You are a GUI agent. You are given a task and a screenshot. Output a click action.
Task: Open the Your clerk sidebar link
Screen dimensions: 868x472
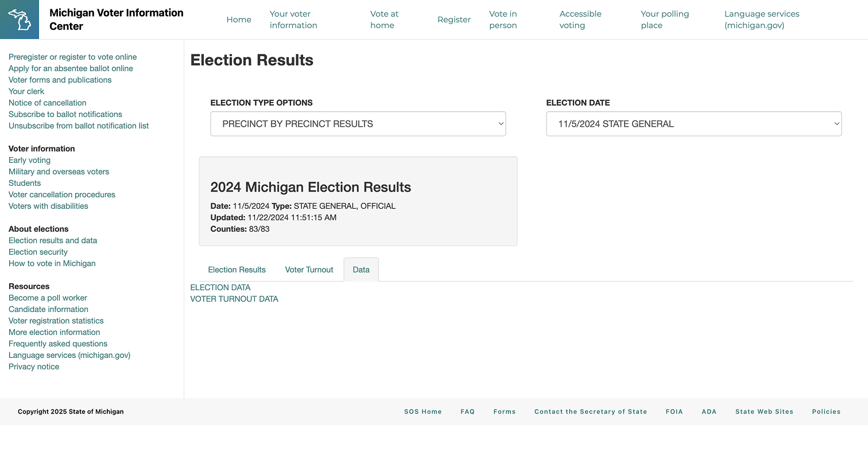pos(26,91)
